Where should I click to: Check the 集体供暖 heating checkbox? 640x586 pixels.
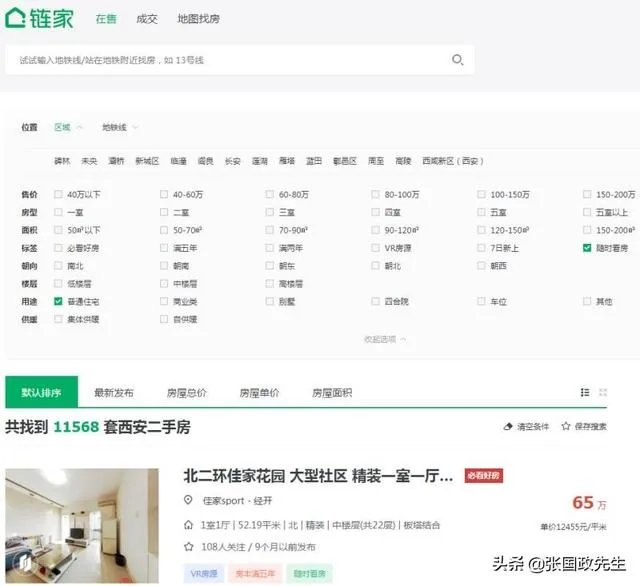(x=58, y=319)
